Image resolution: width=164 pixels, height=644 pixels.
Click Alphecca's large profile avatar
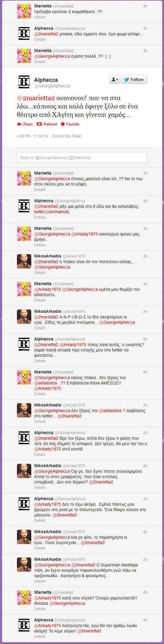point(24,82)
